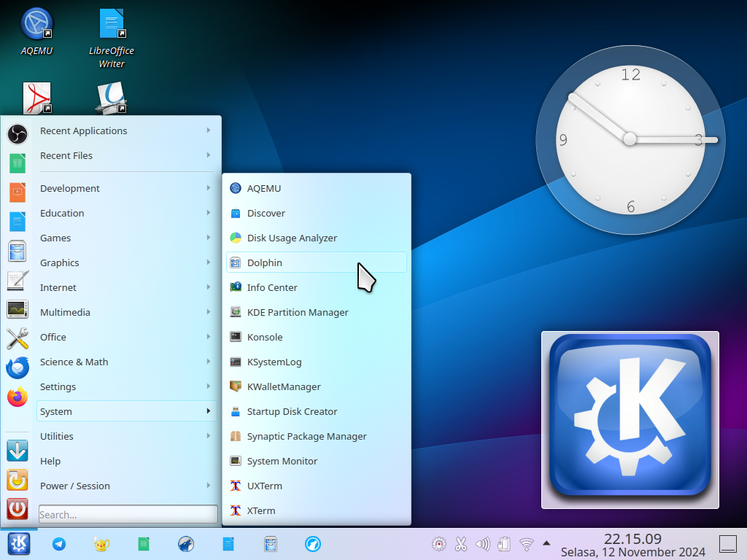Launch Discover from System submenu
The image size is (747, 560).
(317, 213)
